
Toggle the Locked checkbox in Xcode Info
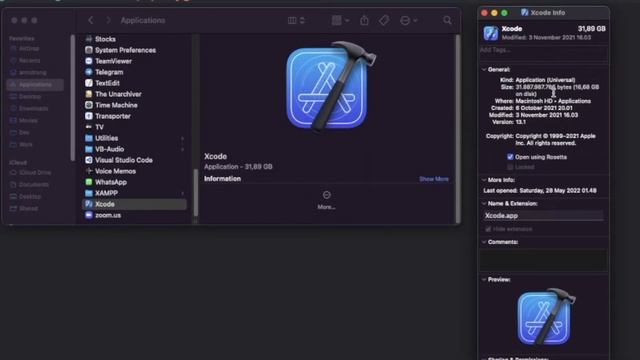[x=510, y=167]
